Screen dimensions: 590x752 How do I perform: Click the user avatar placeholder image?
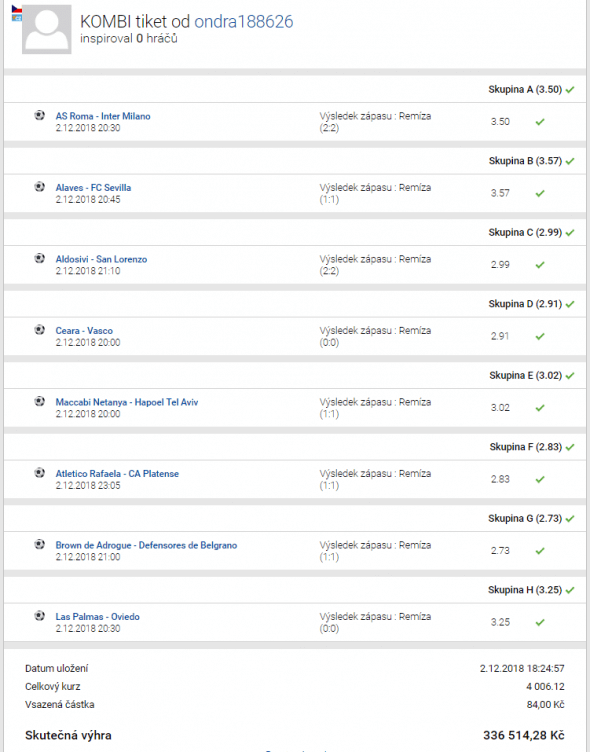coord(47,29)
